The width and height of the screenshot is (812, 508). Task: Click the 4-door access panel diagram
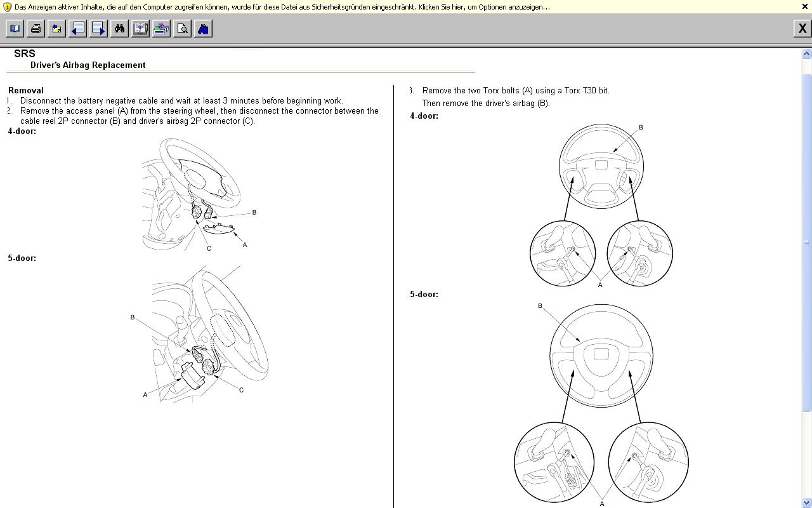(197, 194)
